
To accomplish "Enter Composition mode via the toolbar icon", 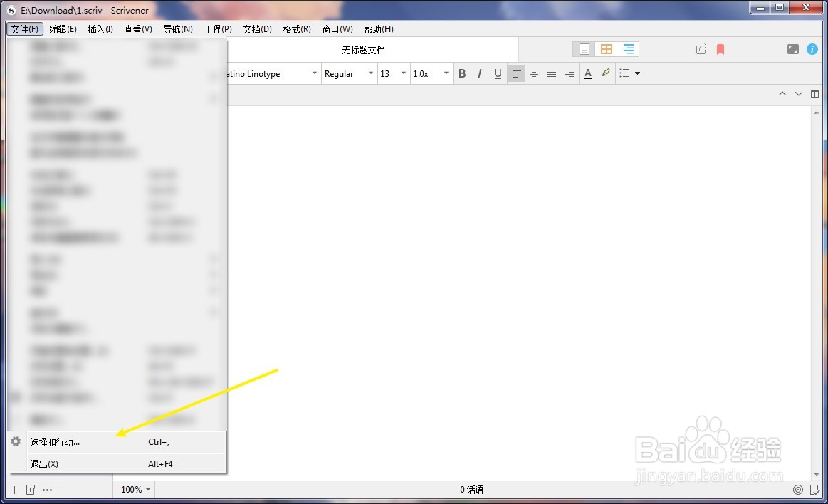I will point(792,48).
